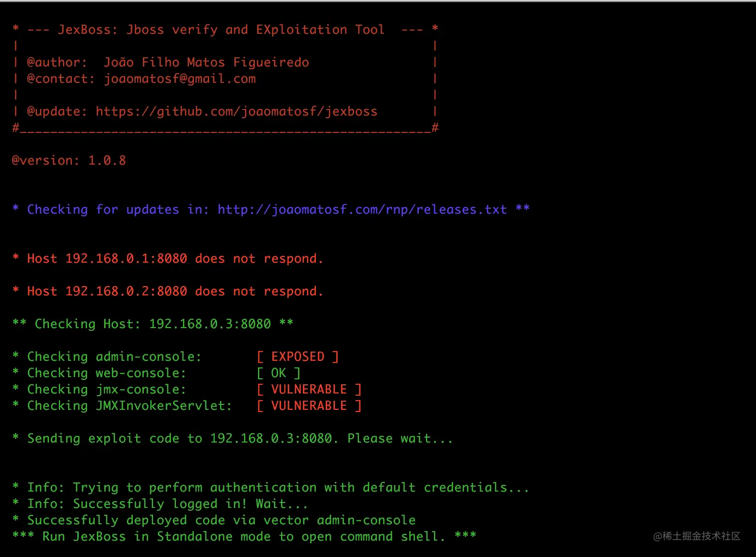The width and height of the screenshot is (756, 557).
Task: Open the github.com/joaomatosf/jexboss update URL
Action: point(236,112)
